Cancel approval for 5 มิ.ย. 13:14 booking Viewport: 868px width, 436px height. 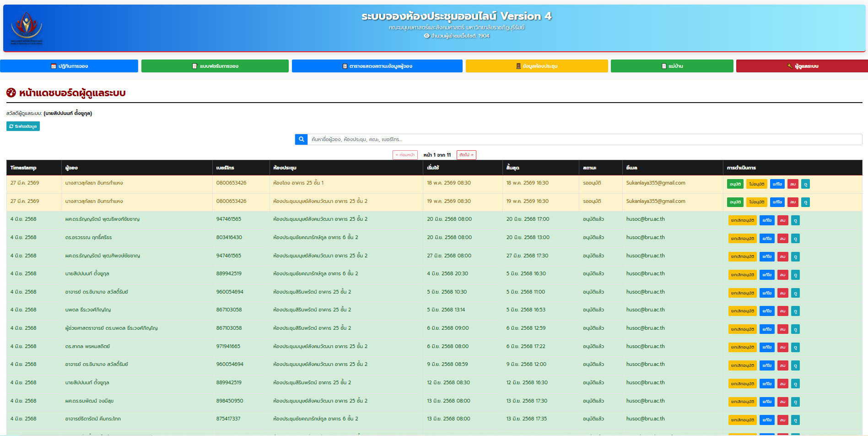click(x=743, y=311)
